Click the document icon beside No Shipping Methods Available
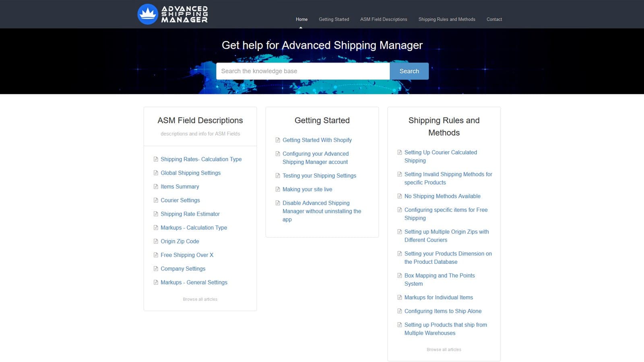The height and width of the screenshot is (362, 644). [x=400, y=196]
